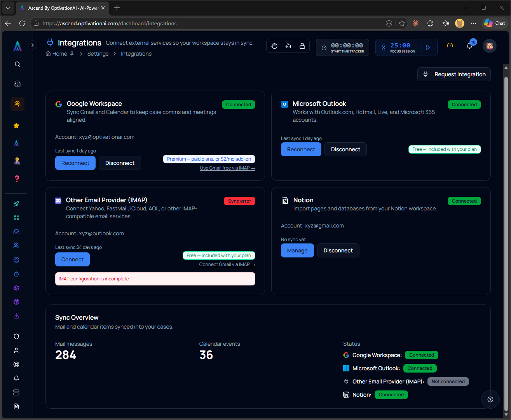Start the 25:00 Focus Session
The height and width of the screenshot is (420, 511).
click(428, 47)
